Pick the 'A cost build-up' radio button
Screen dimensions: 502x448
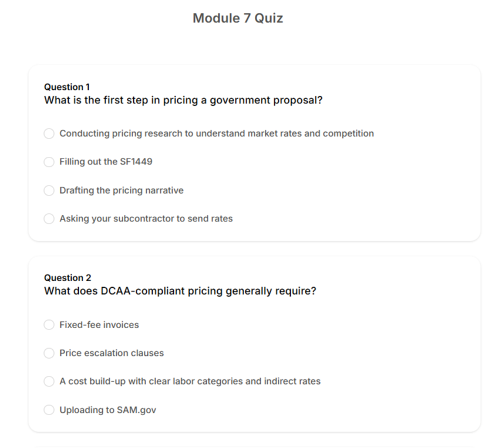(49, 382)
